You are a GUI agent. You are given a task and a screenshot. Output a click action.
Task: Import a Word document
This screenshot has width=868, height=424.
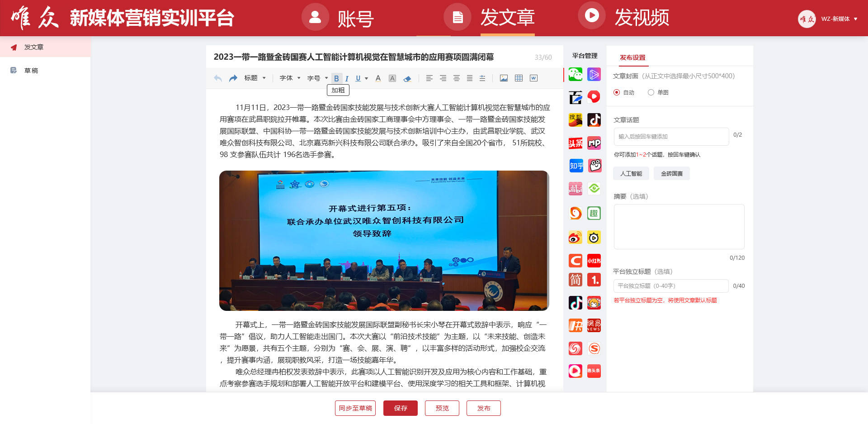pyautogui.click(x=534, y=78)
